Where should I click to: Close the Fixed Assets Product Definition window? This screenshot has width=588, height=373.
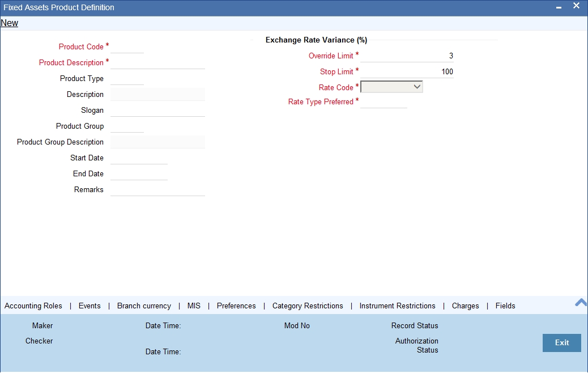coord(576,6)
